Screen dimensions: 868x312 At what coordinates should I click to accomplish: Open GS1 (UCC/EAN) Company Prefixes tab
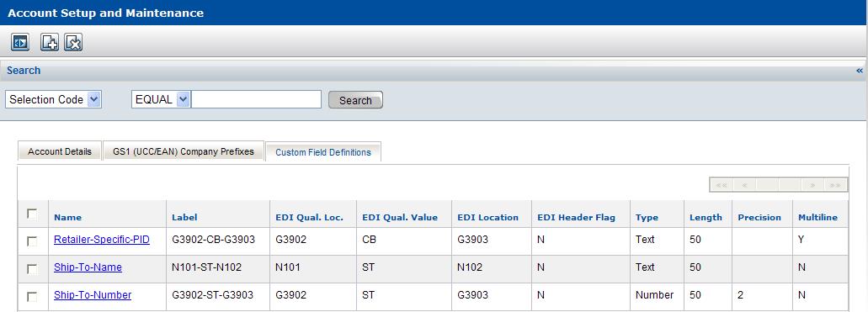184,151
